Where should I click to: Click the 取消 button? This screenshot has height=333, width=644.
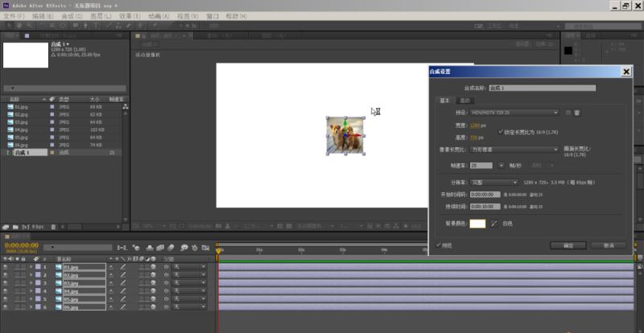point(609,245)
